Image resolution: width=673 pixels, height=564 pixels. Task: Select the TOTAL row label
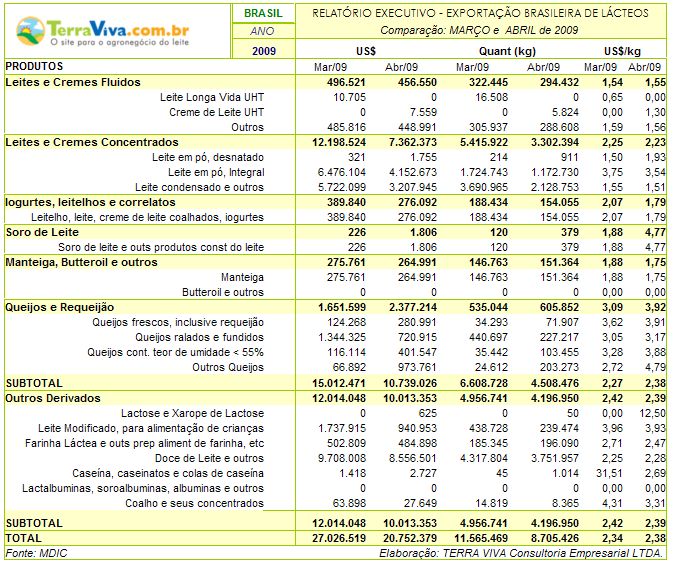click(x=24, y=538)
